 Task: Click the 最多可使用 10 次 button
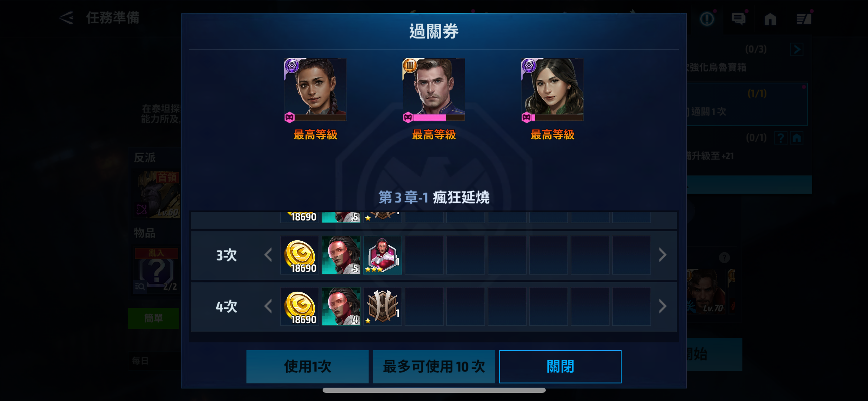(x=434, y=367)
